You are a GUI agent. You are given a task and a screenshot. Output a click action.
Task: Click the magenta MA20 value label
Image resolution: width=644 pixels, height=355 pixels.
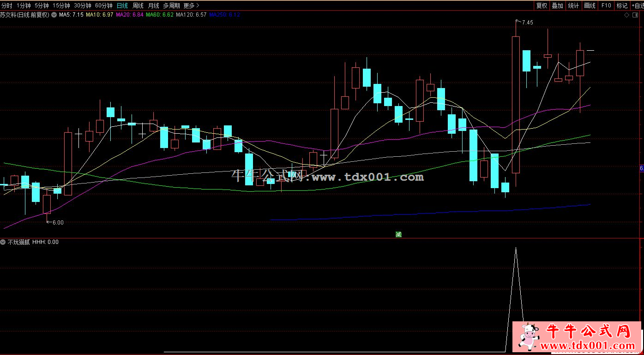click(129, 15)
